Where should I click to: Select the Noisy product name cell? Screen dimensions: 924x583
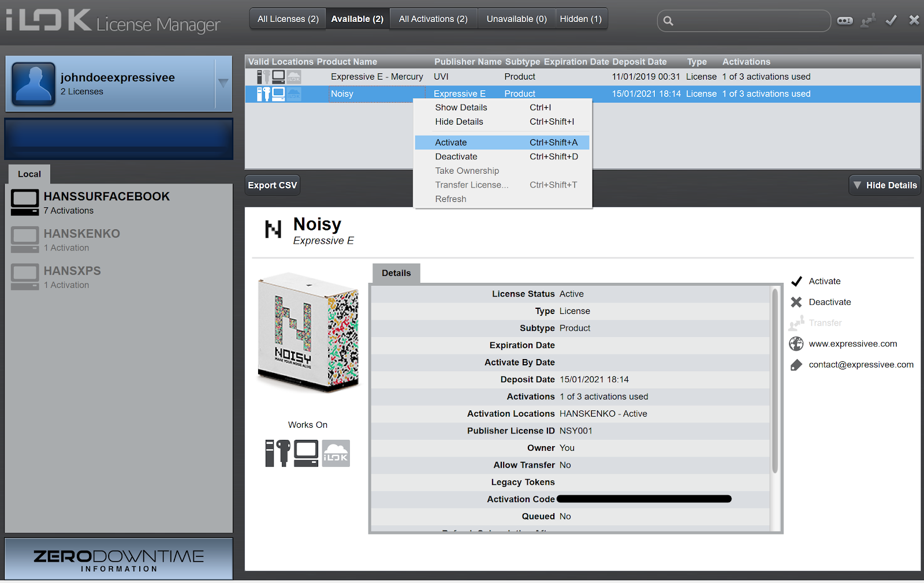point(378,94)
